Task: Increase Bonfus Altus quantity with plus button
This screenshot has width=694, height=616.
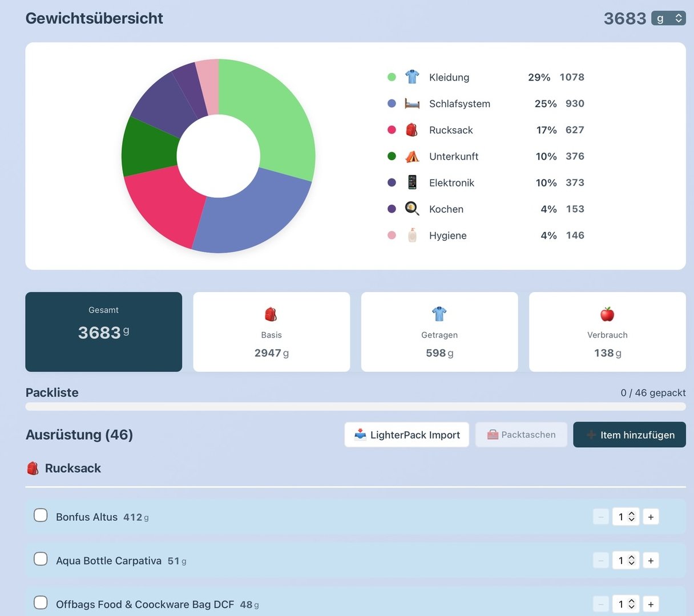Action: [x=651, y=517]
